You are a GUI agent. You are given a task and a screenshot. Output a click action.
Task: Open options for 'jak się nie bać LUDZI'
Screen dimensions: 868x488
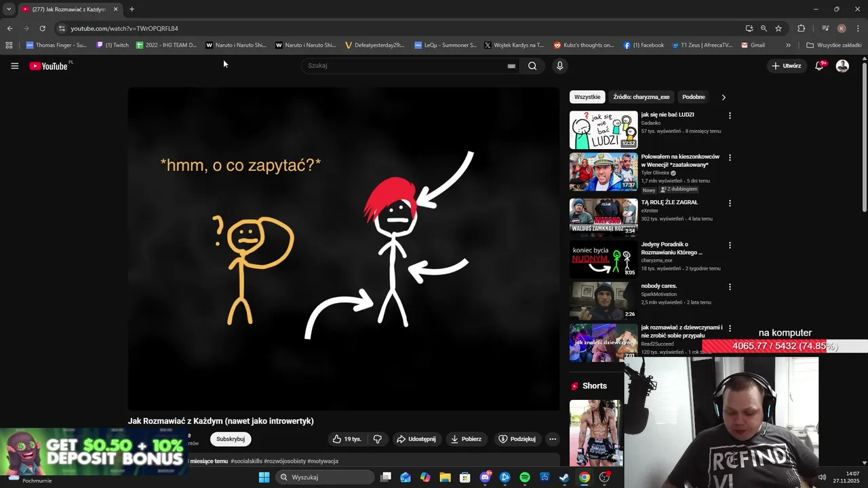click(x=730, y=115)
